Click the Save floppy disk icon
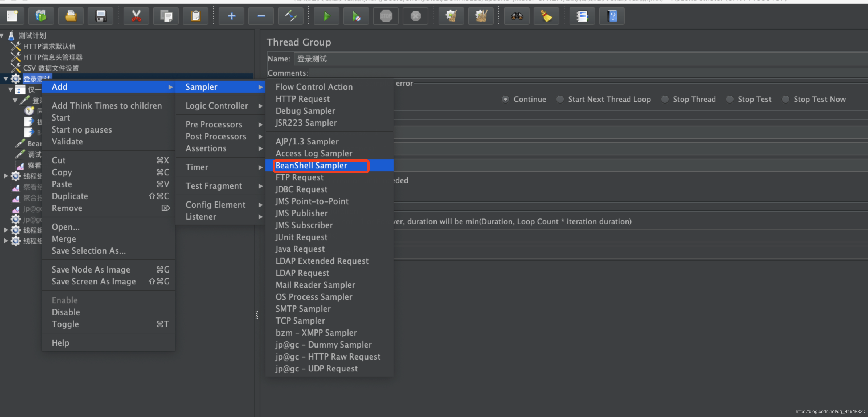The width and height of the screenshot is (868, 417). click(101, 16)
